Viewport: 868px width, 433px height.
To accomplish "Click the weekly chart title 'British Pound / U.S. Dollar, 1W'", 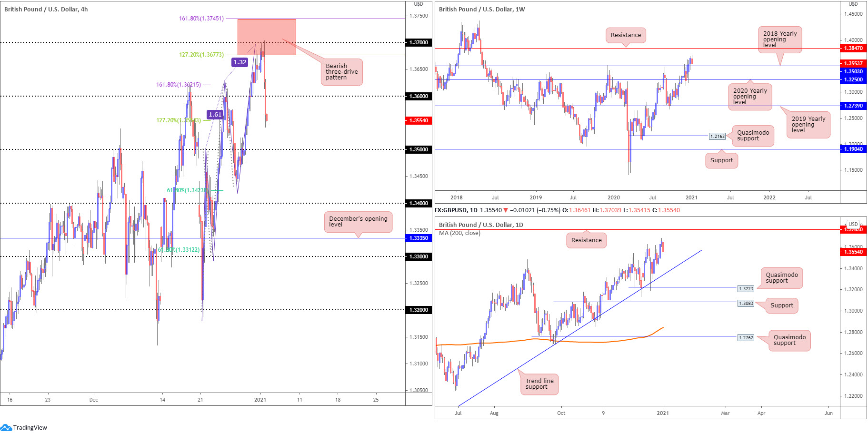I will [x=482, y=9].
